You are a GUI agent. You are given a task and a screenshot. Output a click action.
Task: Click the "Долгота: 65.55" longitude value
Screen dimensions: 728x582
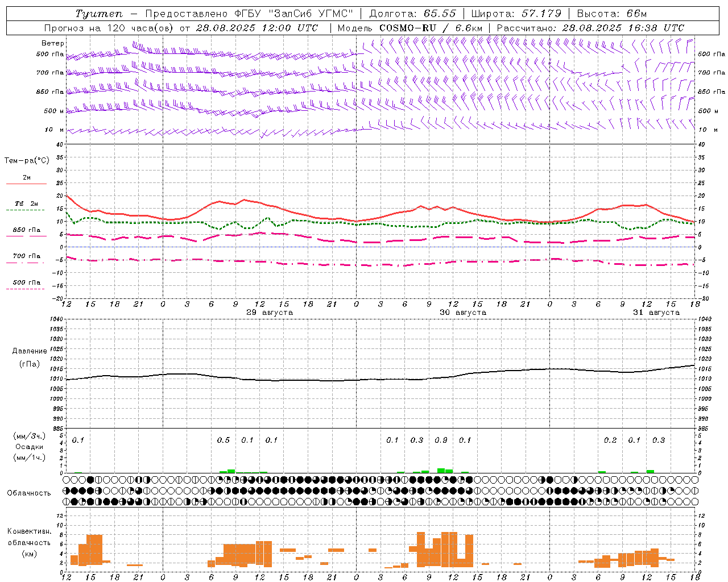[x=412, y=14]
